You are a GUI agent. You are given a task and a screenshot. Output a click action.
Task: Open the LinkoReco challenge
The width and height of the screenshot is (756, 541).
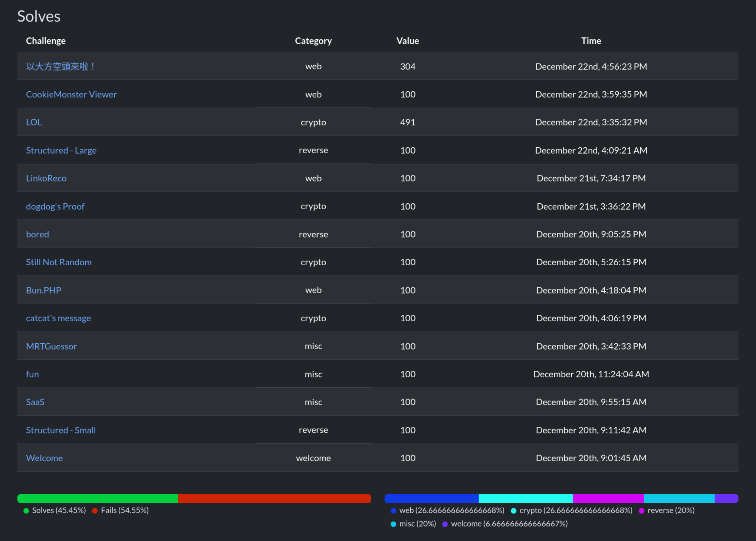46,178
